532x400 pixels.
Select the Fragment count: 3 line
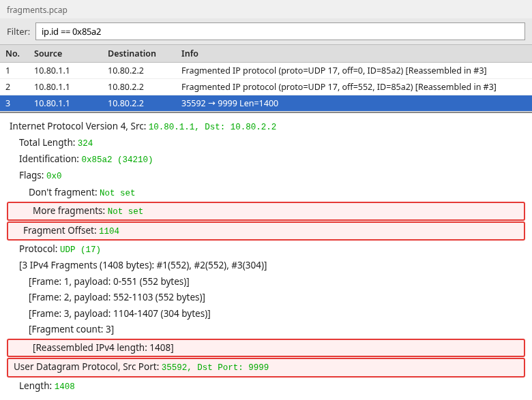point(71,329)
